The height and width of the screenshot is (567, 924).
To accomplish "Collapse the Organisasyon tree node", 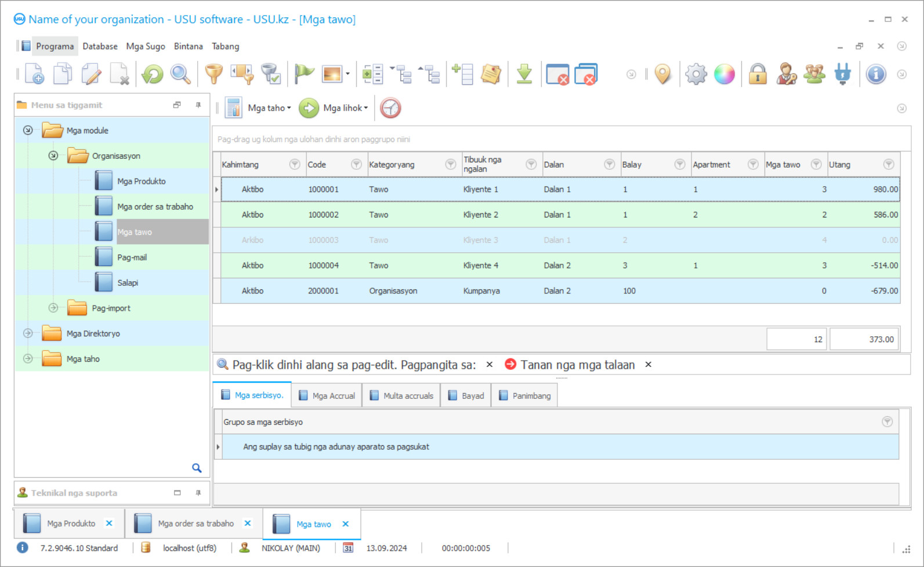I will [x=53, y=156].
